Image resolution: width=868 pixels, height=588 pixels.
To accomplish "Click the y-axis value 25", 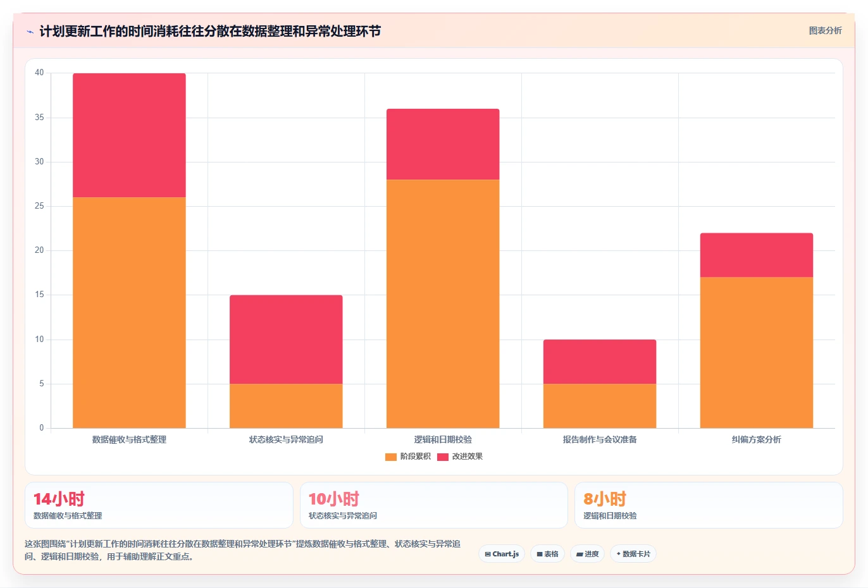I will pos(39,206).
